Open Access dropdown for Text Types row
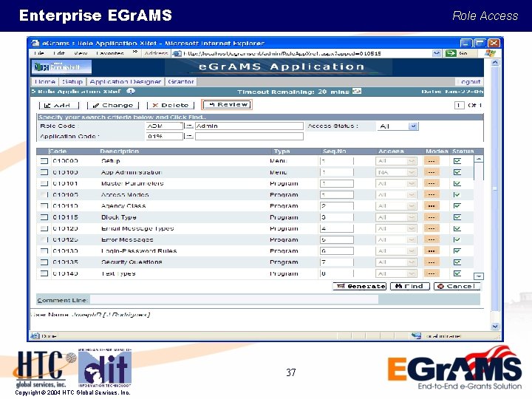532x399 pixels. (396, 273)
